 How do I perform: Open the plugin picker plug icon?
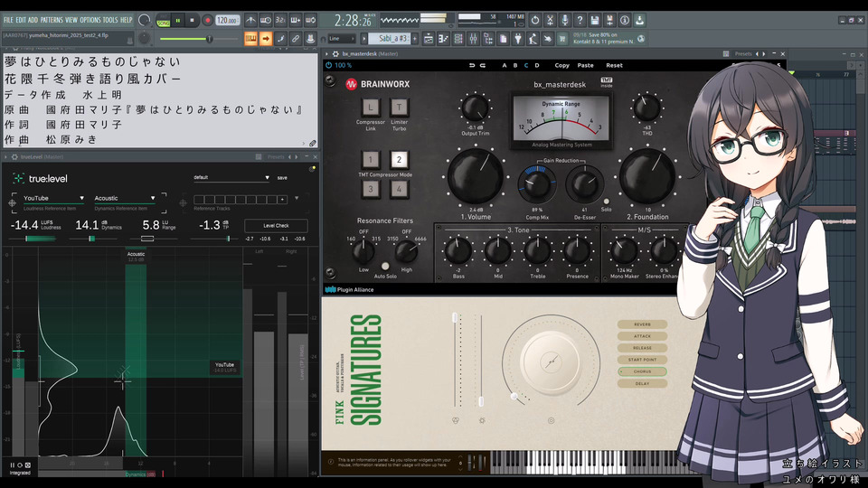517,39
